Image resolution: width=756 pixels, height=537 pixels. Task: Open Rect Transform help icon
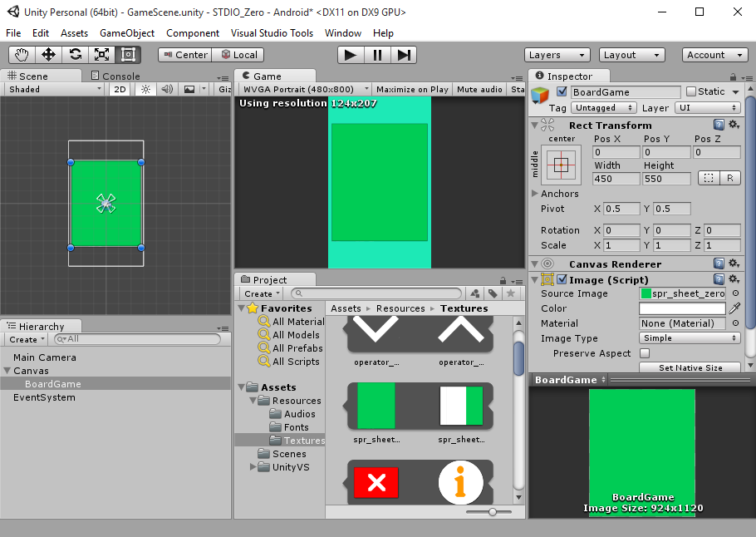[x=719, y=125]
